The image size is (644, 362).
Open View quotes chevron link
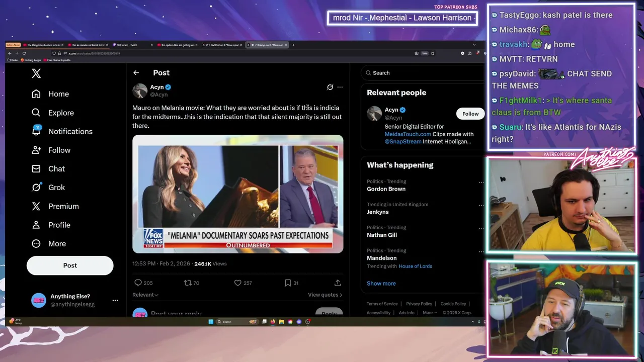click(x=325, y=295)
